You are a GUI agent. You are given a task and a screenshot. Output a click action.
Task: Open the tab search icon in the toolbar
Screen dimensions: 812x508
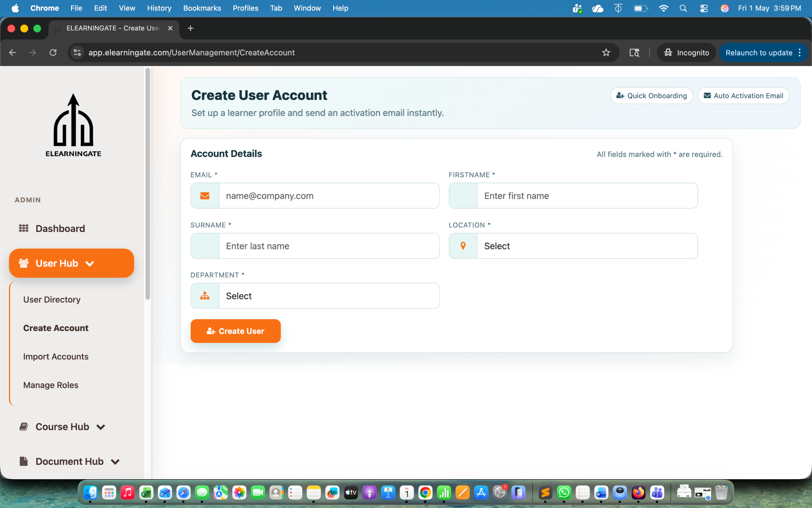pyautogui.click(x=634, y=52)
